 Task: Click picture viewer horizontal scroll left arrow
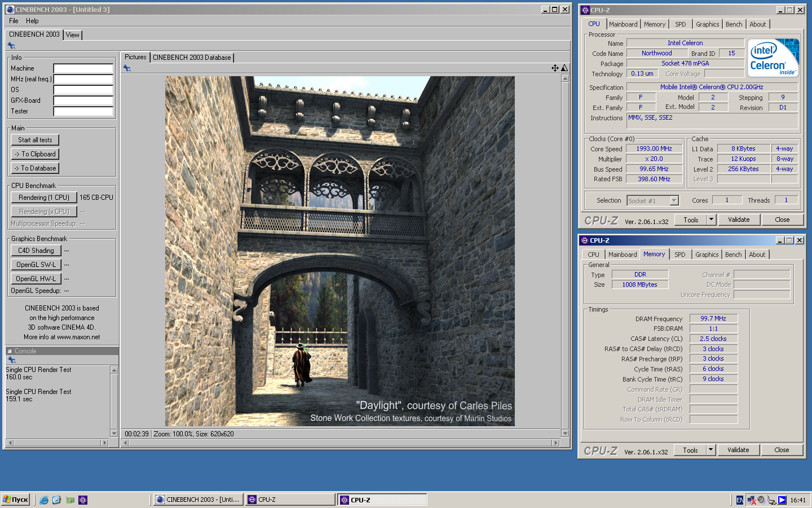click(x=125, y=443)
